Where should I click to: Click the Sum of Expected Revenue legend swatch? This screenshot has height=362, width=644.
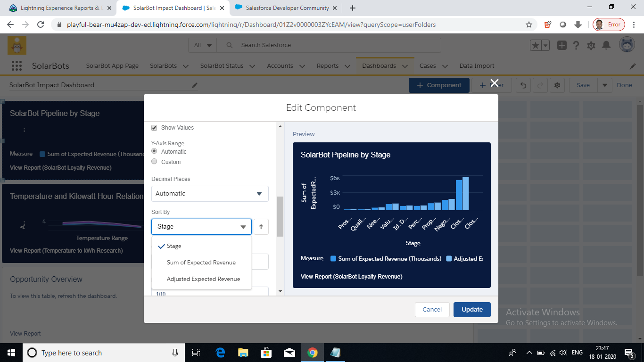(333, 259)
